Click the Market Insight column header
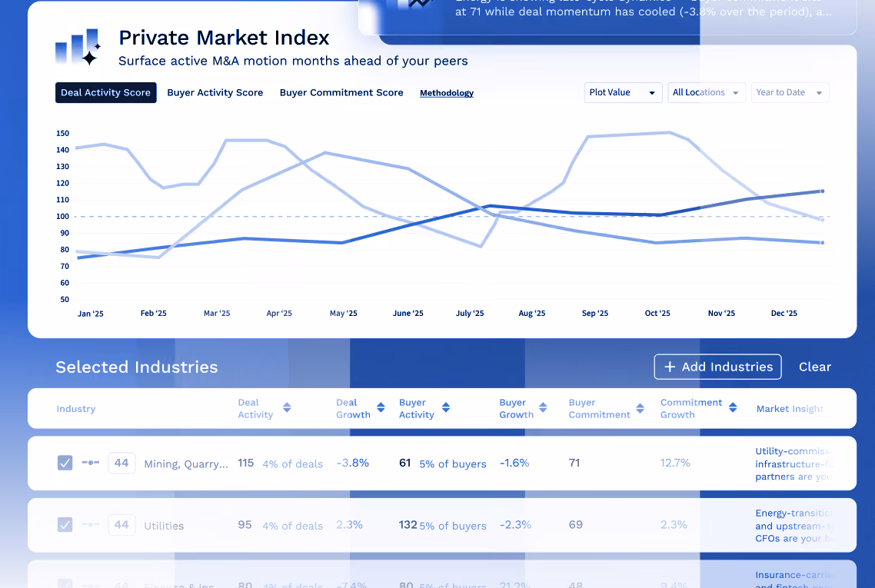 pyautogui.click(x=790, y=409)
